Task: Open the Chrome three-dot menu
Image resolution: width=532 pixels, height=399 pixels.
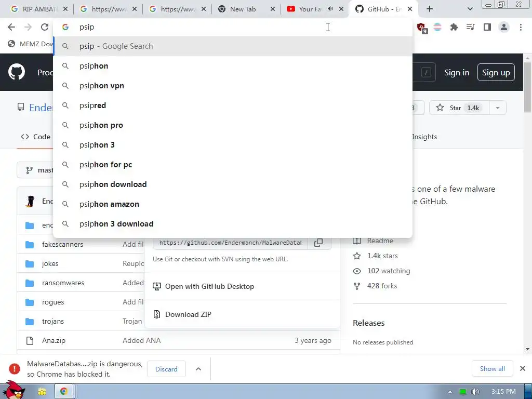Action: point(521,27)
